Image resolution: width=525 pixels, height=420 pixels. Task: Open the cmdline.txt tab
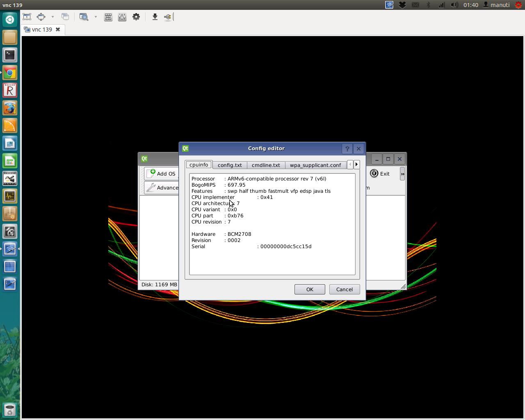coord(266,165)
